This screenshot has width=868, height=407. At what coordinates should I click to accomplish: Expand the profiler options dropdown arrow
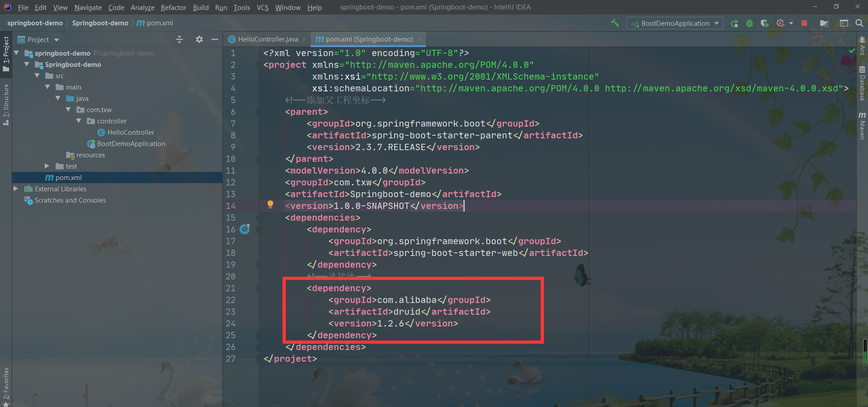[x=791, y=23]
